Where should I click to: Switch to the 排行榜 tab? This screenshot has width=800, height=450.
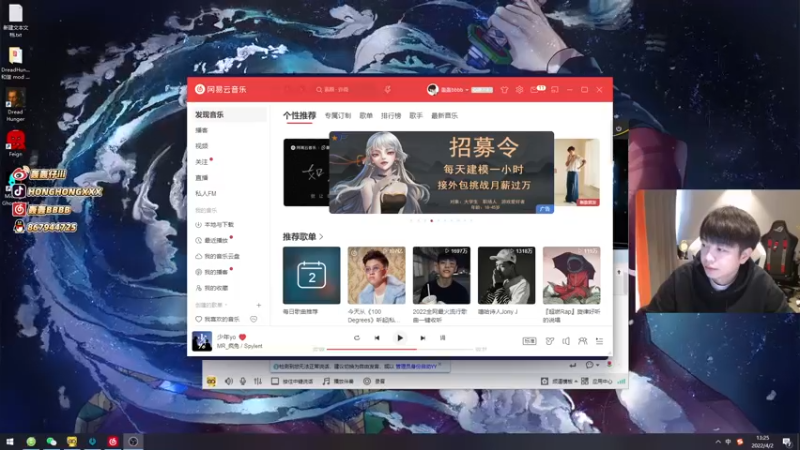391,116
